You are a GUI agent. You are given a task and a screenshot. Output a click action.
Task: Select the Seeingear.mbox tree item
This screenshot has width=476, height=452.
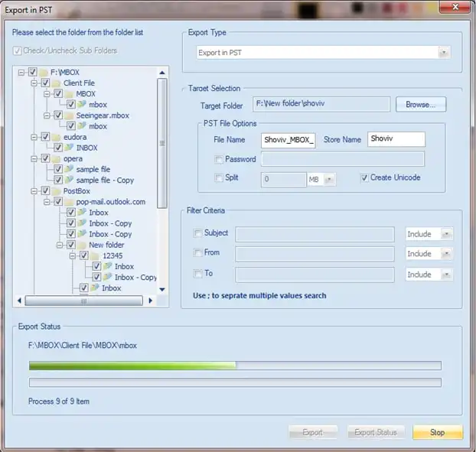[103, 115]
